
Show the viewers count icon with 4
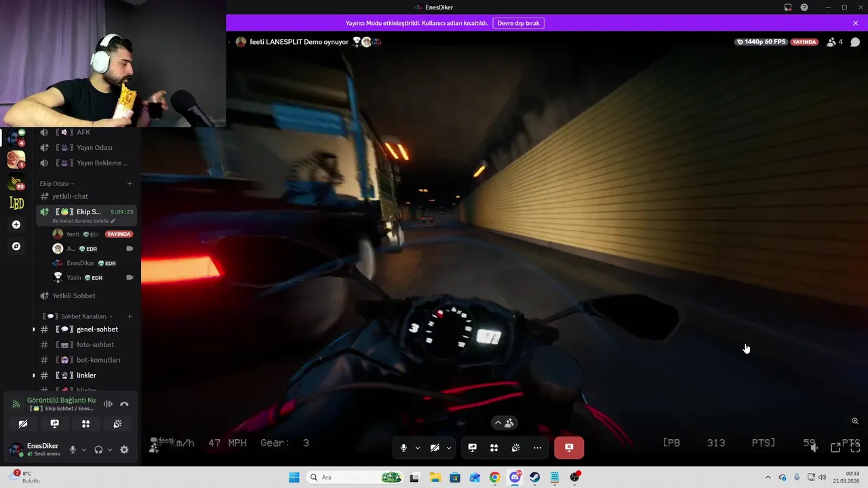click(835, 42)
